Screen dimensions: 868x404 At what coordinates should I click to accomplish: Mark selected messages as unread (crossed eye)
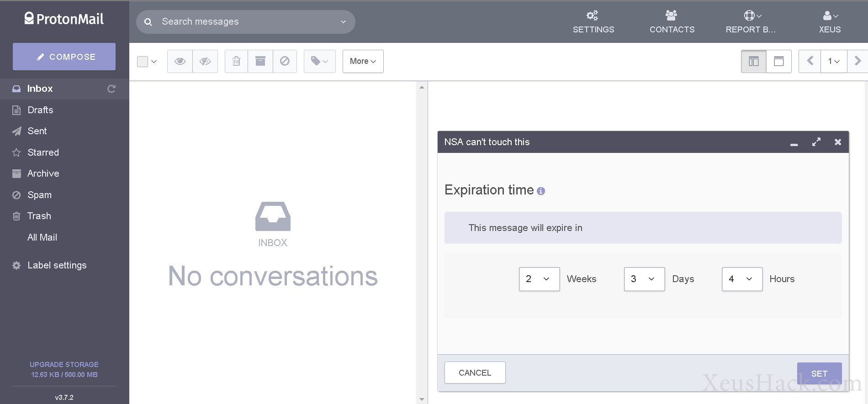205,61
